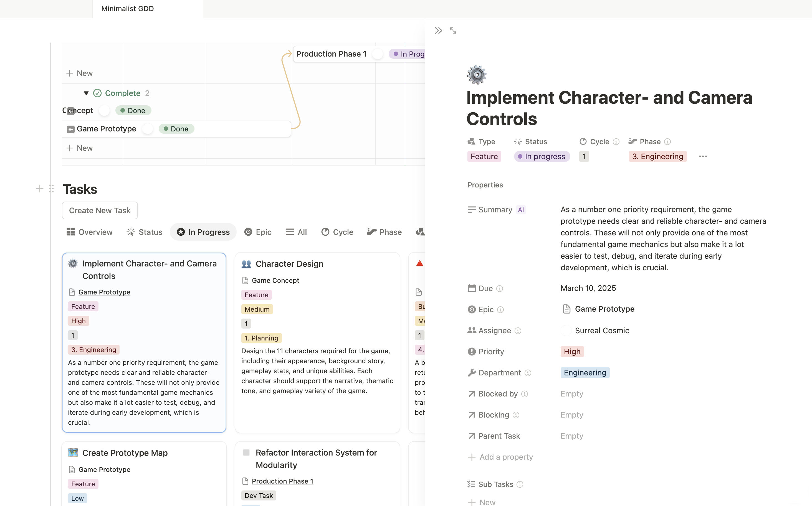Click the back arrow icon on Concept row
The image size is (812, 506).
[x=70, y=111]
